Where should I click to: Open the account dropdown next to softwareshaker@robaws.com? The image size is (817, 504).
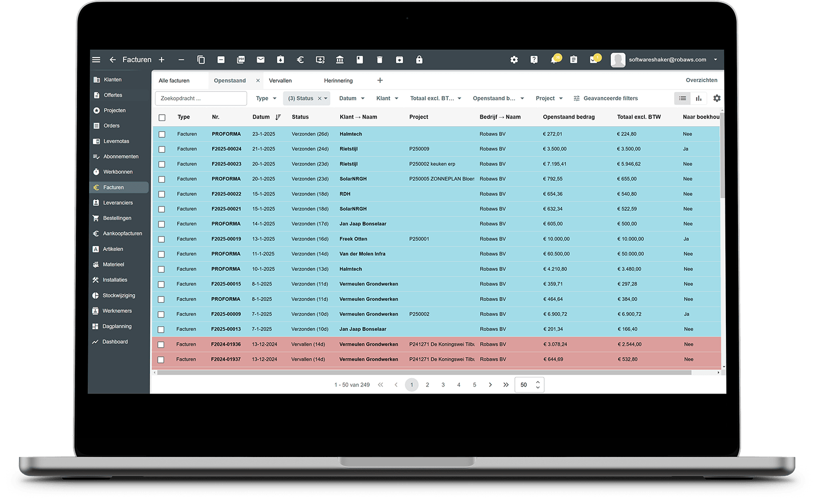click(714, 59)
